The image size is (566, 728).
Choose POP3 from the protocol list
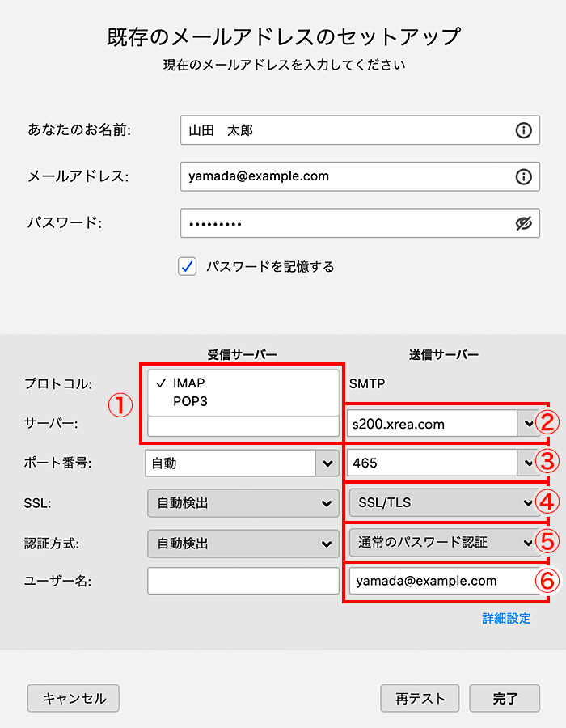click(190, 400)
